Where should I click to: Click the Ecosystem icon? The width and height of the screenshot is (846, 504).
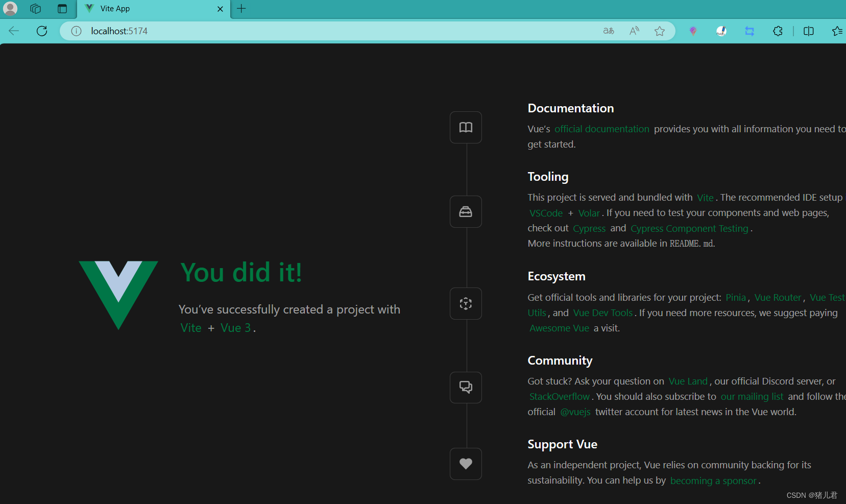[x=466, y=303]
